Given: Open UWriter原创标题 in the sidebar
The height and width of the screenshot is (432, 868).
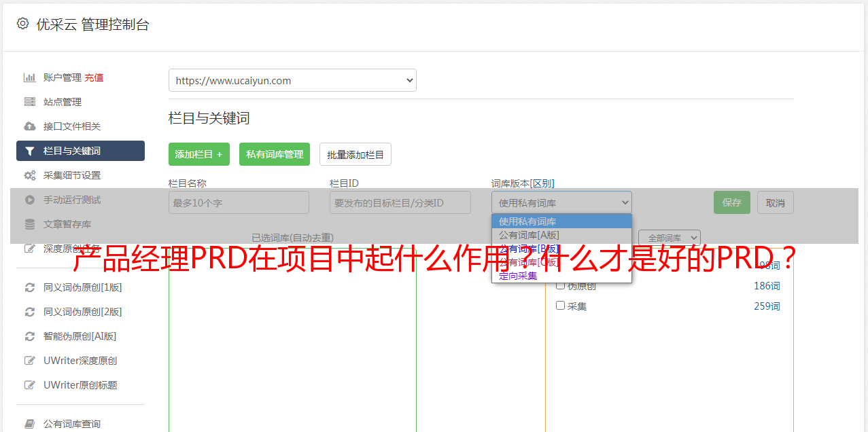Looking at the screenshot, I should (x=80, y=385).
